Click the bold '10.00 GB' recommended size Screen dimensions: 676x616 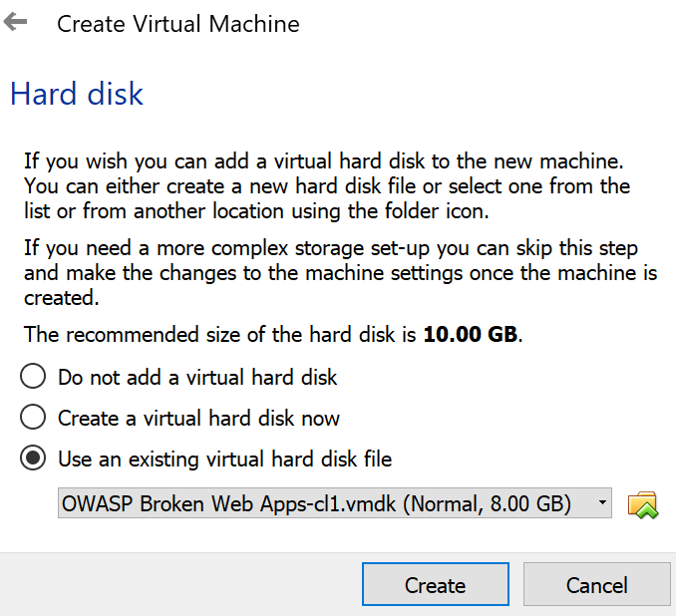(471, 334)
